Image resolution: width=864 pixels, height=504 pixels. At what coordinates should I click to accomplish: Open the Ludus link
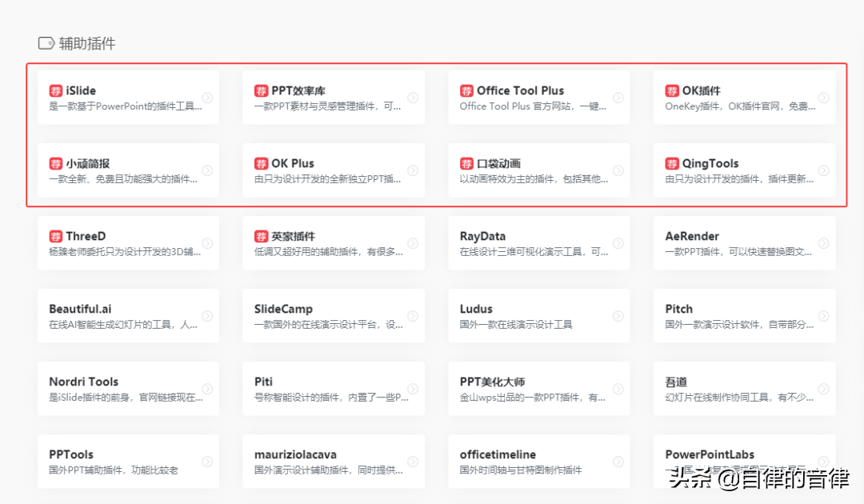click(539, 316)
